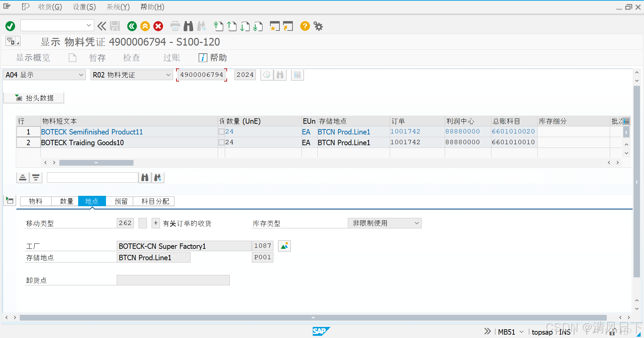Switch to the 物料 tab
The image size is (644, 338).
36,201
